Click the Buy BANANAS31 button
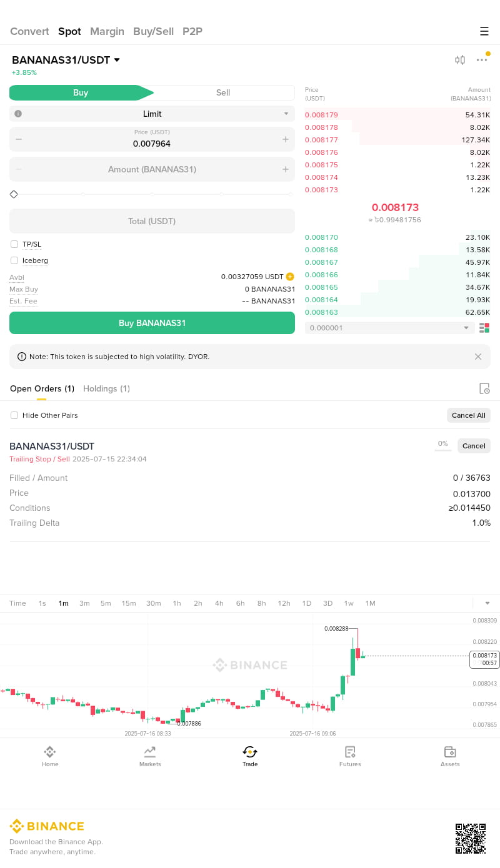This screenshot has width=500, height=868. pos(152,323)
